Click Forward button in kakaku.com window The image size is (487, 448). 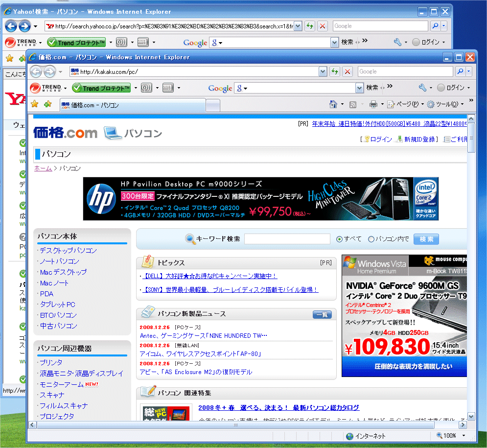click(50, 72)
